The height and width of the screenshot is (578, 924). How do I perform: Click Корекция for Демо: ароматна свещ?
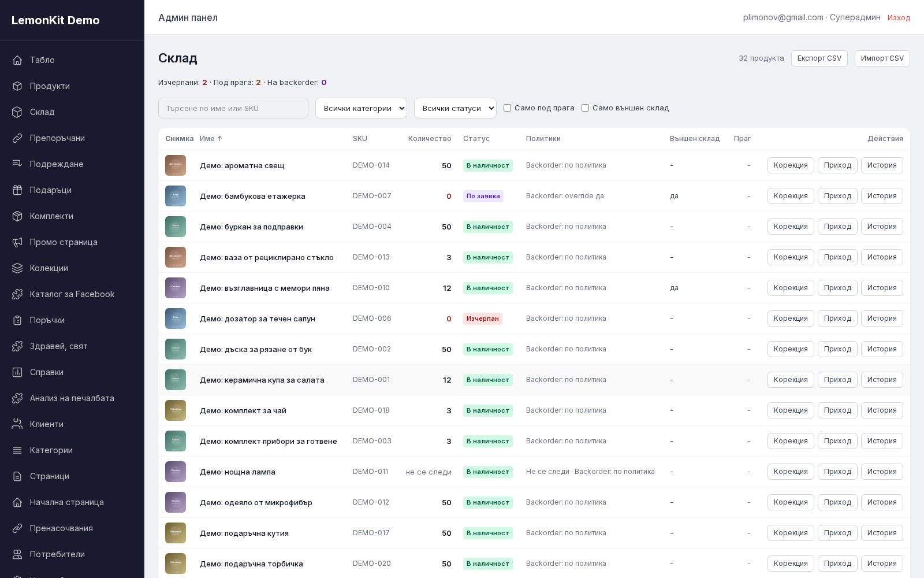coord(791,165)
